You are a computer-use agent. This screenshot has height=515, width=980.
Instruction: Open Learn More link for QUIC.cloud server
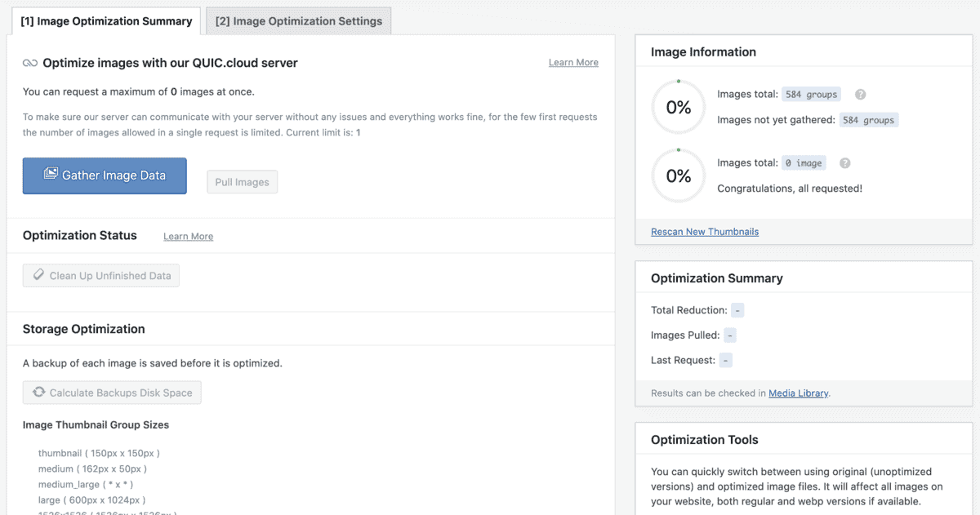(573, 63)
